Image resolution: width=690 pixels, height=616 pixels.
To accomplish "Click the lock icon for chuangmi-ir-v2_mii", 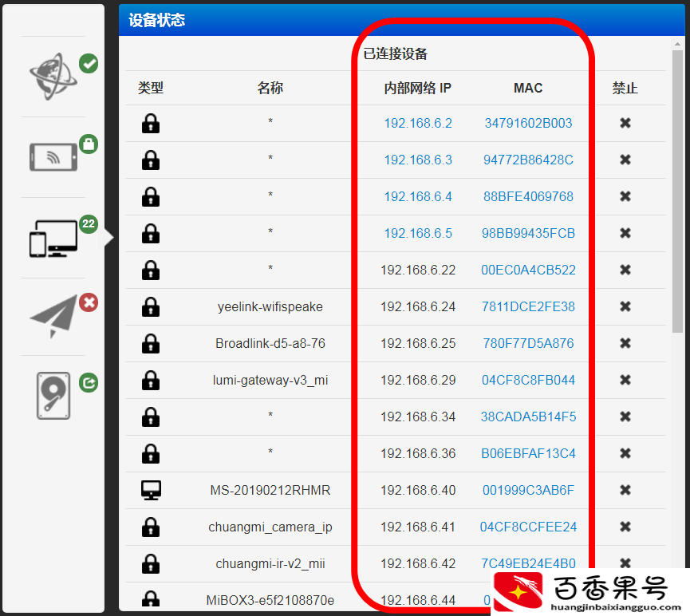I will (151, 563).
